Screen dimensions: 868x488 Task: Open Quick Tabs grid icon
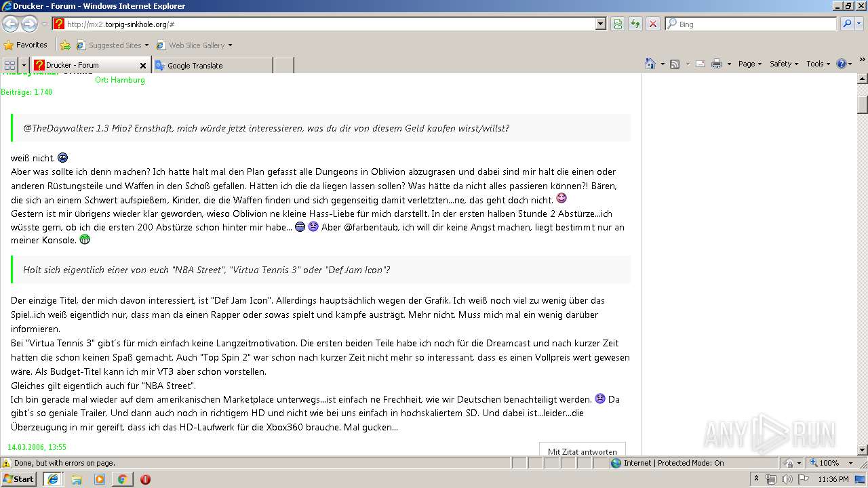point(9,65)
